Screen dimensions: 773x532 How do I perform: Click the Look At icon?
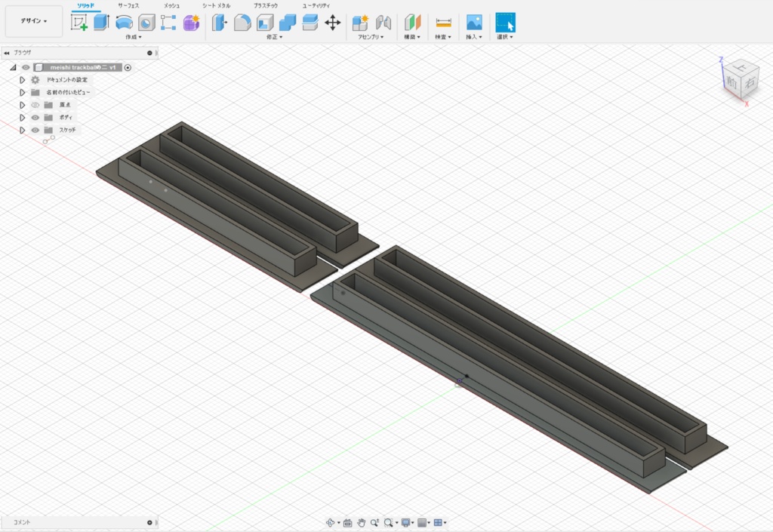tap(347, 523)
